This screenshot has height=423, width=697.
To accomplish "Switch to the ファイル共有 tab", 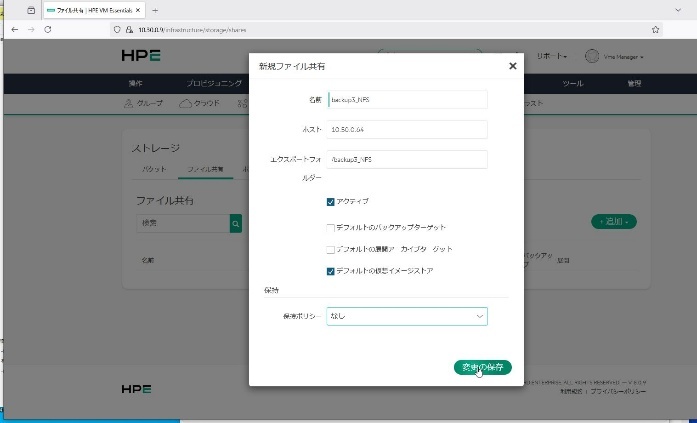I will tap(208, 169).
